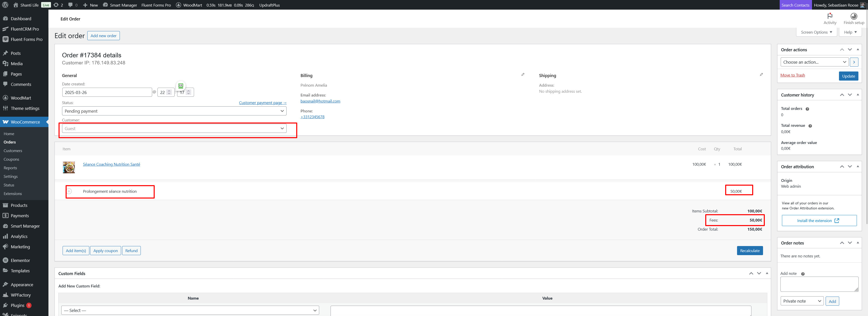Click Total orders help tooltip icon
This screenshot has width=868, height=316.
807,109
